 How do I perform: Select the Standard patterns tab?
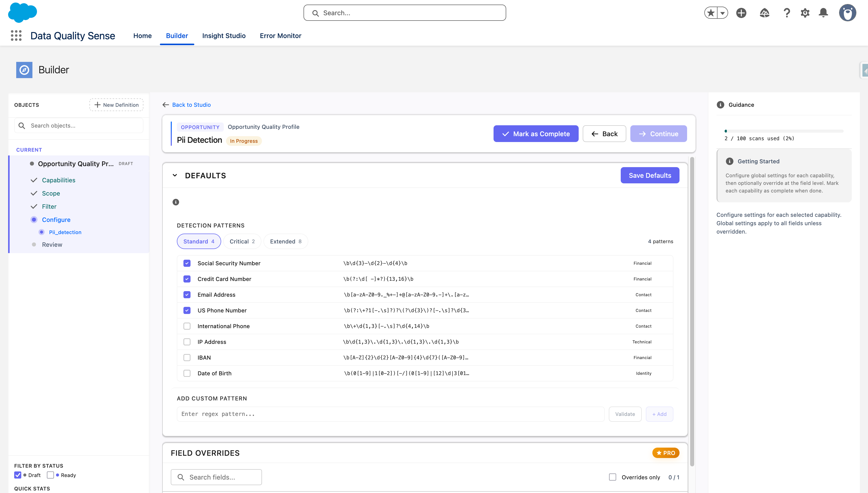tap(199, 241)
